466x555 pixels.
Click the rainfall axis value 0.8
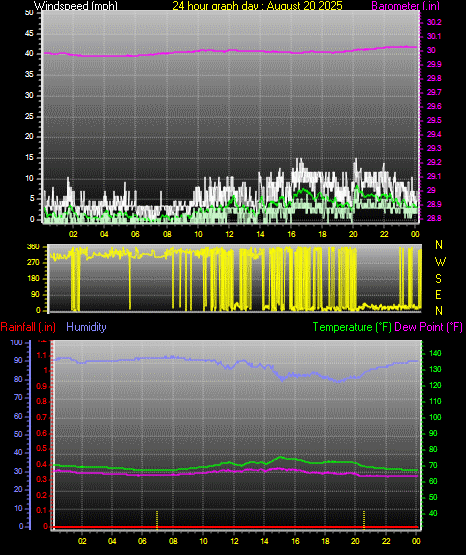42,402
